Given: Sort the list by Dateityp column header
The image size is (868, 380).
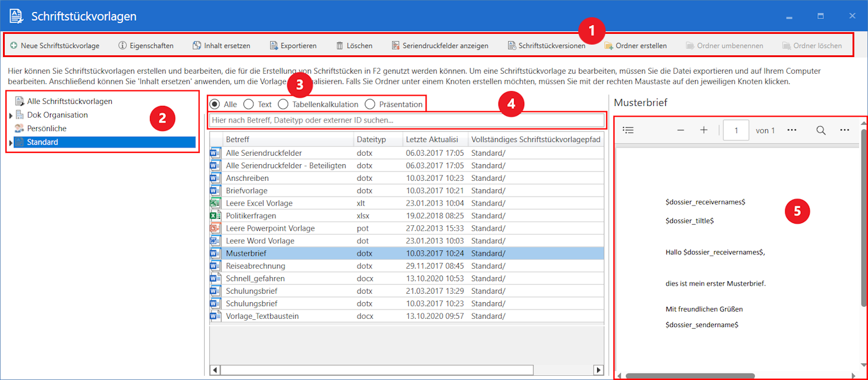Looking at the screenshot, I should tap(371, 139).
